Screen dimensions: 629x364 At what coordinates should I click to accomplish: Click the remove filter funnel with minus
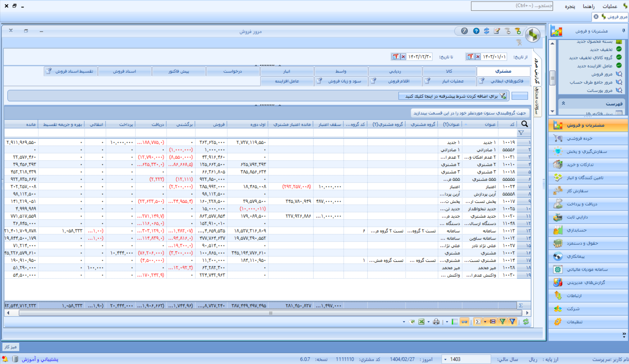(508, 31)
